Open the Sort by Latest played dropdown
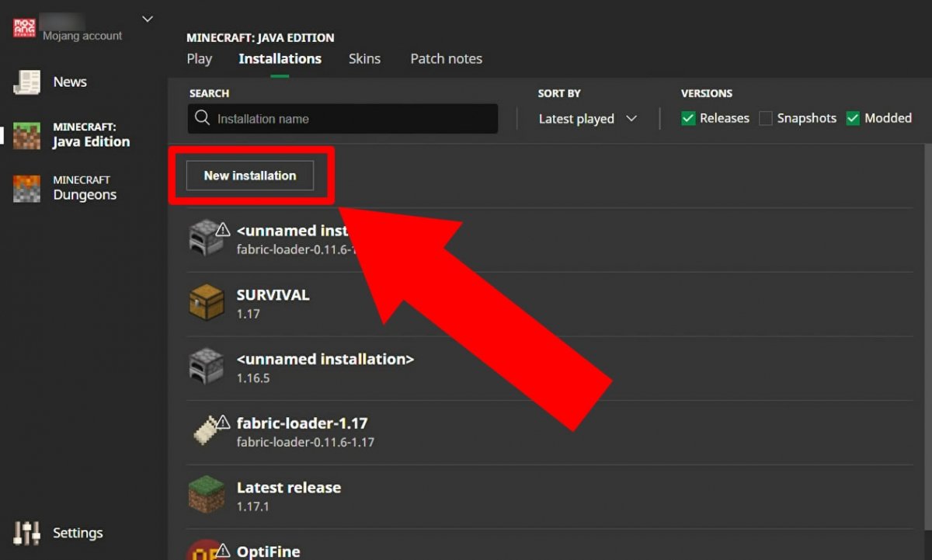Screen dimensions: 932x560 point(588,119)
